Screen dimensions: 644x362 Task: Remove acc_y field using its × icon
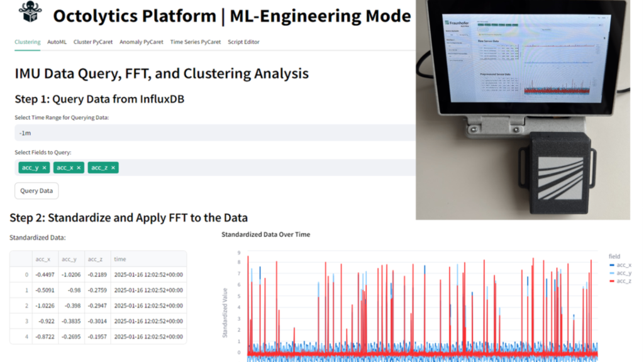(45, 168)
